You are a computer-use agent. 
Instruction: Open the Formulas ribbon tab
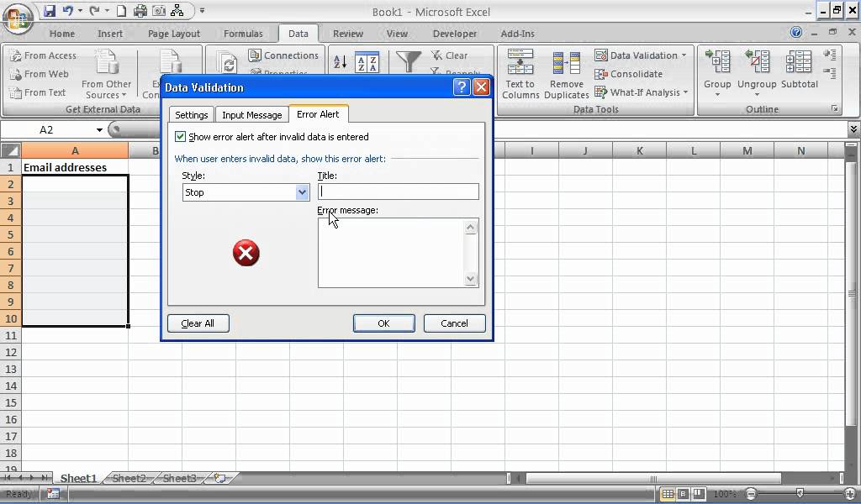click(x=243, y=34)
